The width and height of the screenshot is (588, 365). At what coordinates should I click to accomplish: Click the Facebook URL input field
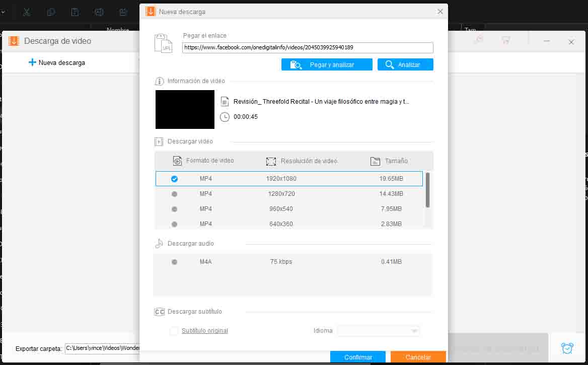(308, 48)
